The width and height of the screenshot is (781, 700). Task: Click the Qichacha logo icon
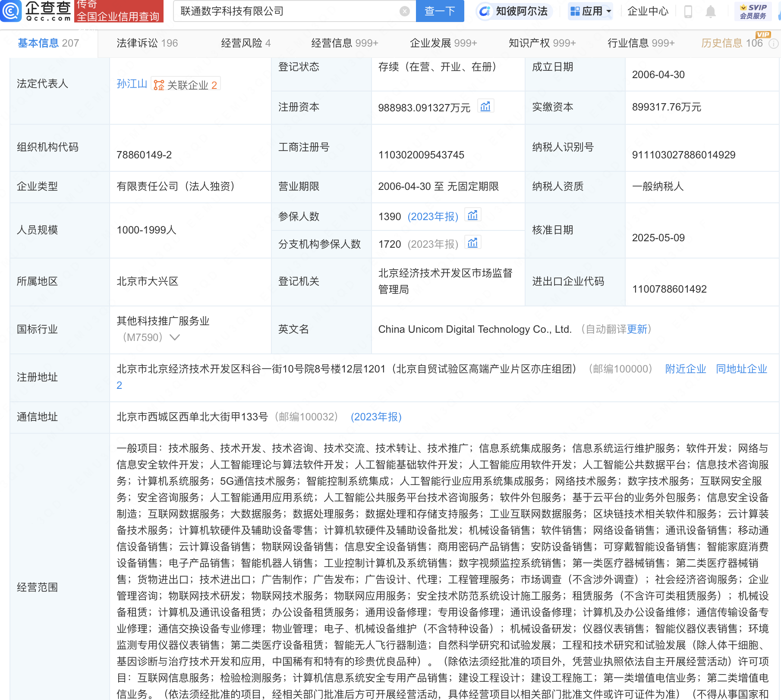(x=12, y=12)
